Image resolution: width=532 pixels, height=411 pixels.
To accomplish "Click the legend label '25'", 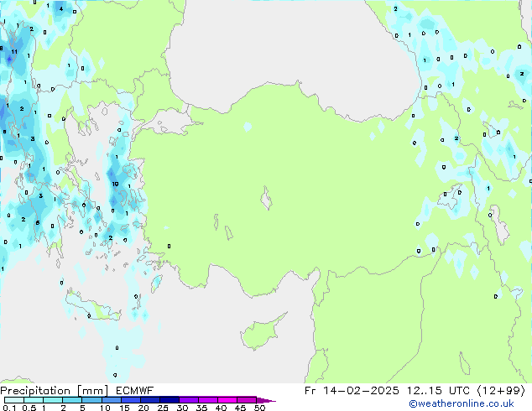I will 163,408.
